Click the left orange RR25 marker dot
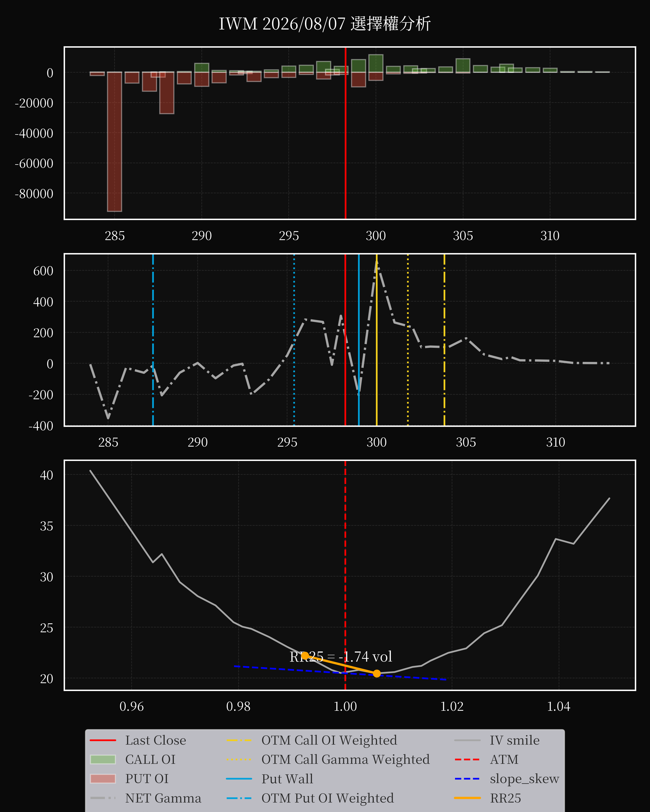 pyautogui.click(x=305, y=656)
